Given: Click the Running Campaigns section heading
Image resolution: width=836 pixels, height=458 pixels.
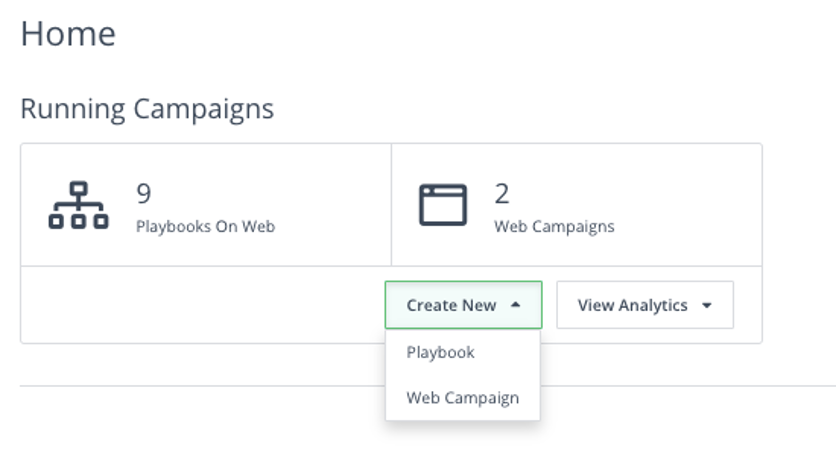Looking at the screenshot, I should pyautogui.click(x=147, y=109).
